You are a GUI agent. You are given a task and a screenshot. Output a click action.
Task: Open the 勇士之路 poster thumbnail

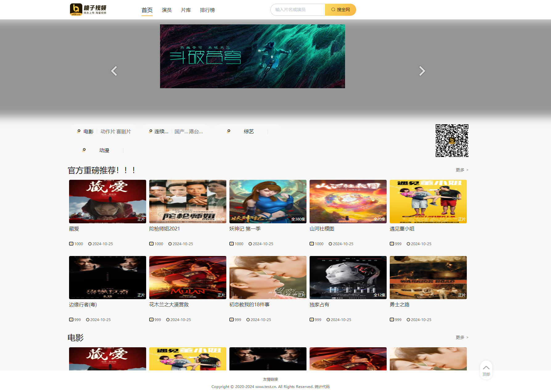click(x=428, y=278)
